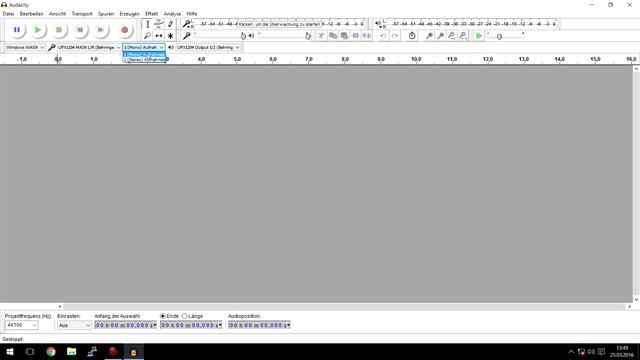Choose the 2 (Stereo) recording channels option
Image resolution: width=640 pixels, height=360 pixels.
click(144, 60)
